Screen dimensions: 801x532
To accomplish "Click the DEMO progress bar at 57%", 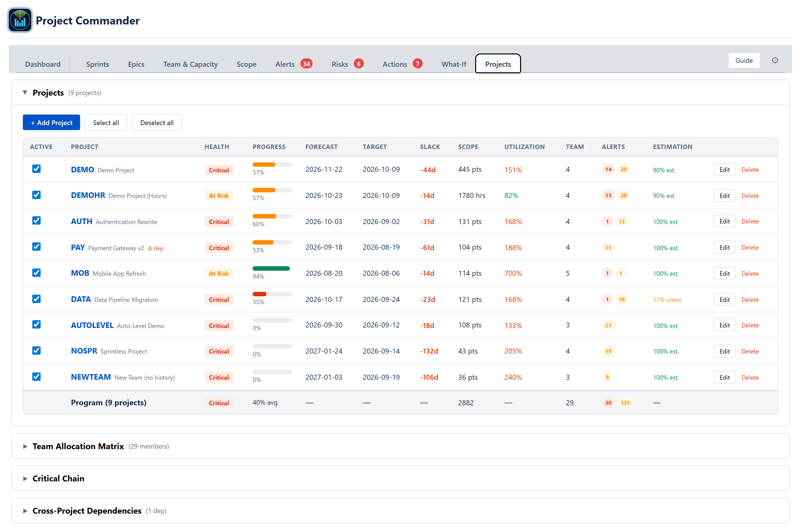I will 272,165.
